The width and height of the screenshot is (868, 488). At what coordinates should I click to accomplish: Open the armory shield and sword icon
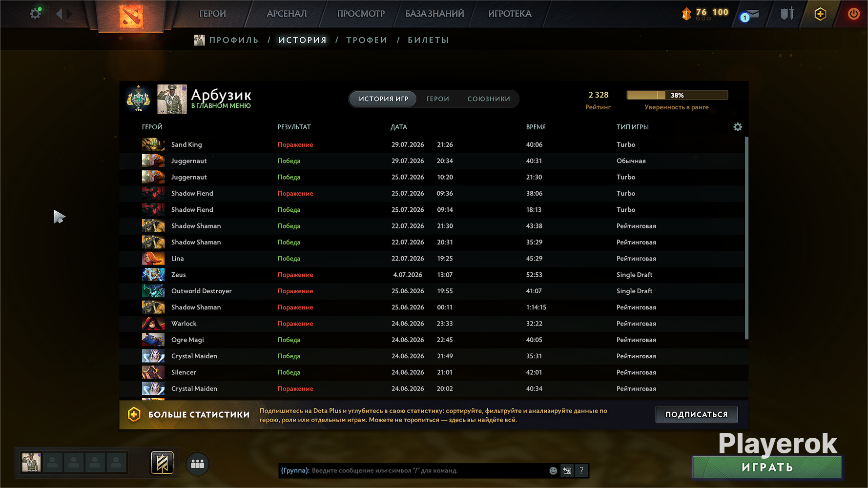[786, 14]
